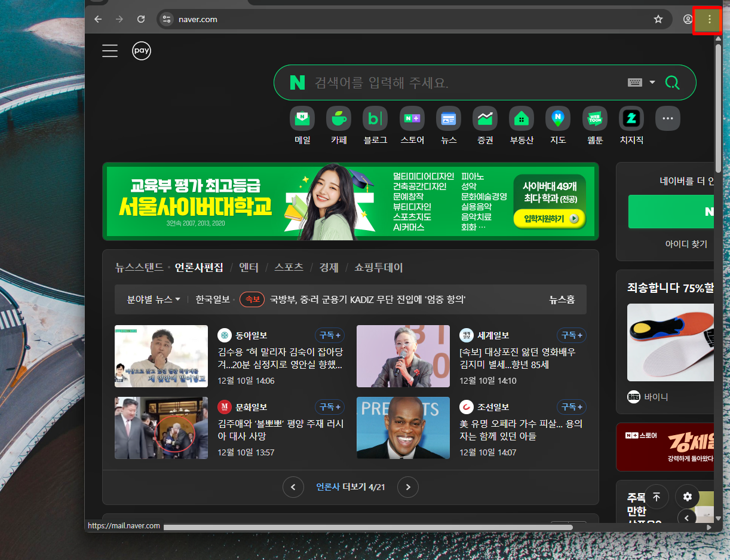
Task: Reload the naver.com page
Action: click(141, 19)
